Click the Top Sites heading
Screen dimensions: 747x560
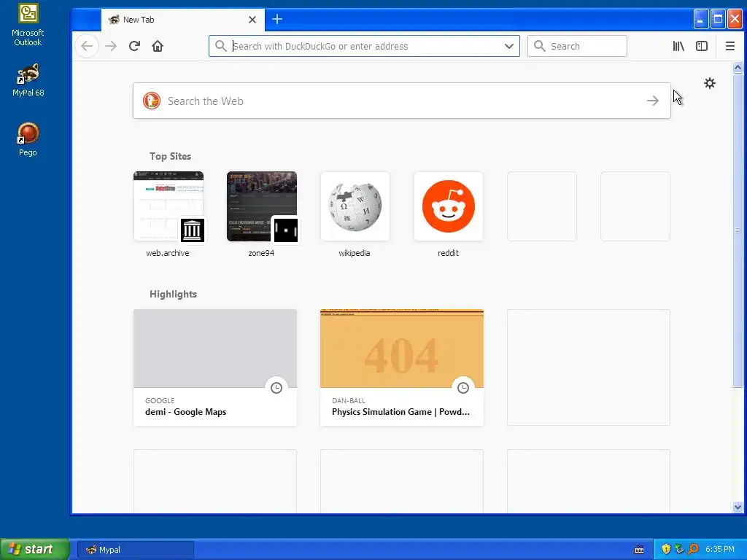170,156
